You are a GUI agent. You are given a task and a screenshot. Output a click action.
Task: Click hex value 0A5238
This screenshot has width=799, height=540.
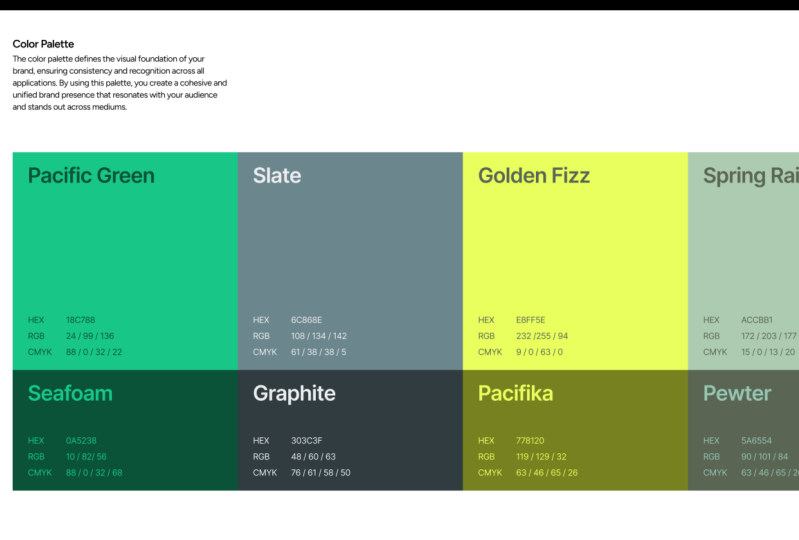point(81,441)
